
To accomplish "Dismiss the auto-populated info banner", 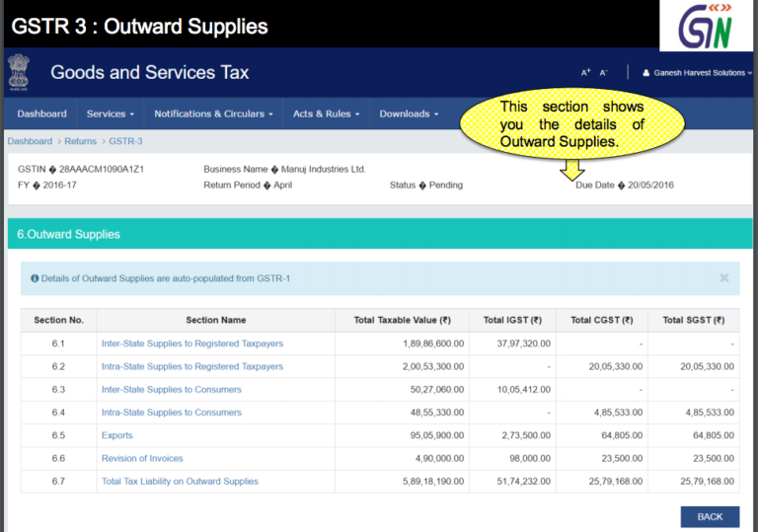I will pos(723,277).
